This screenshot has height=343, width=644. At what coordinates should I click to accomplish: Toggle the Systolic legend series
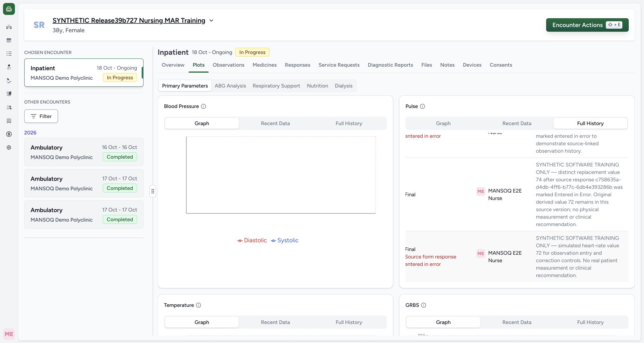pyautogui.click(x=285, y=241)
